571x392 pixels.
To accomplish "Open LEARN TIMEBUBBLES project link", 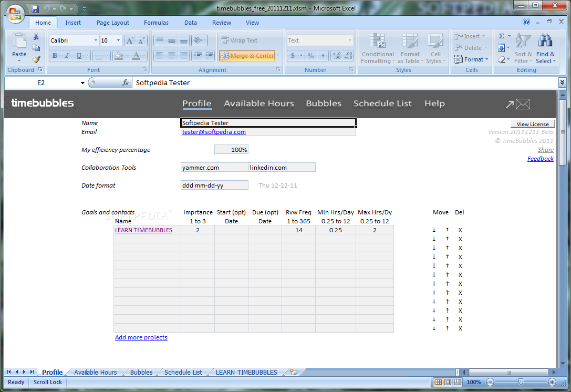I will pos(143,230).
